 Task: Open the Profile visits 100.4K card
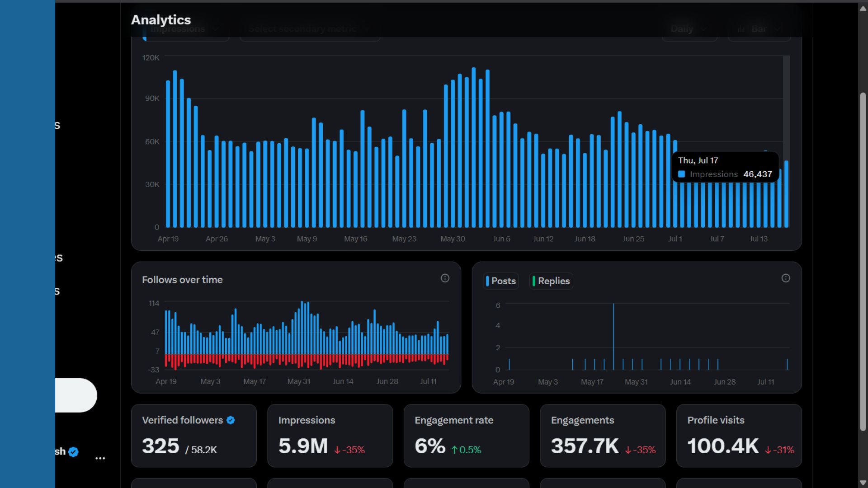click(739, 436)
